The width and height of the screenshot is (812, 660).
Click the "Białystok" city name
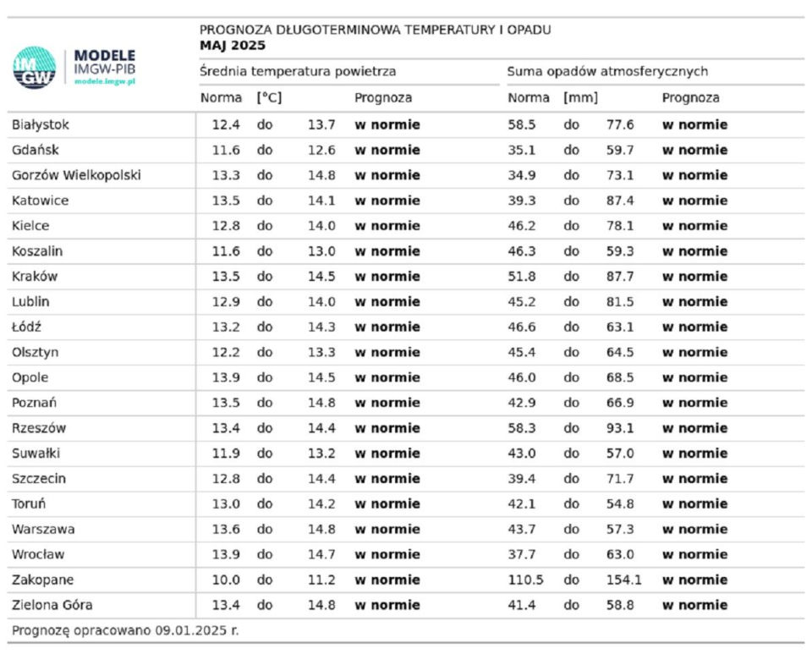(41, 125)
